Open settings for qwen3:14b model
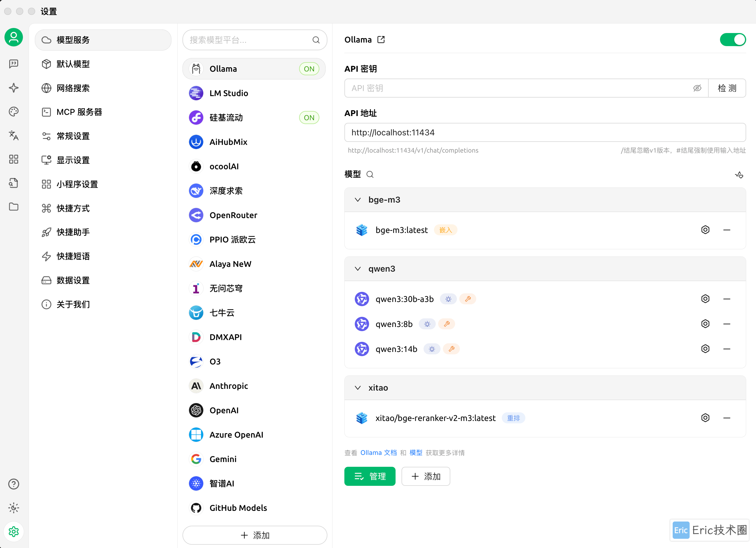 pyautogui.click(x=705, y=349)
